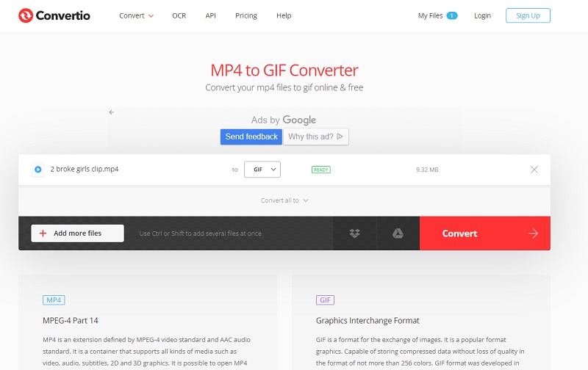588x370 pixels.
Task: Open the API menu item
Action: (210, 15)
